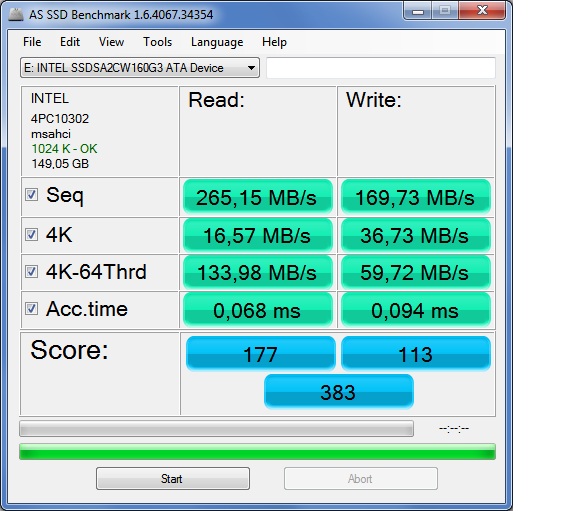The height and width of the screenshot is (511, 581).
Task: Click the AS SSD Benchmark title bar icon
Action: 16,14
